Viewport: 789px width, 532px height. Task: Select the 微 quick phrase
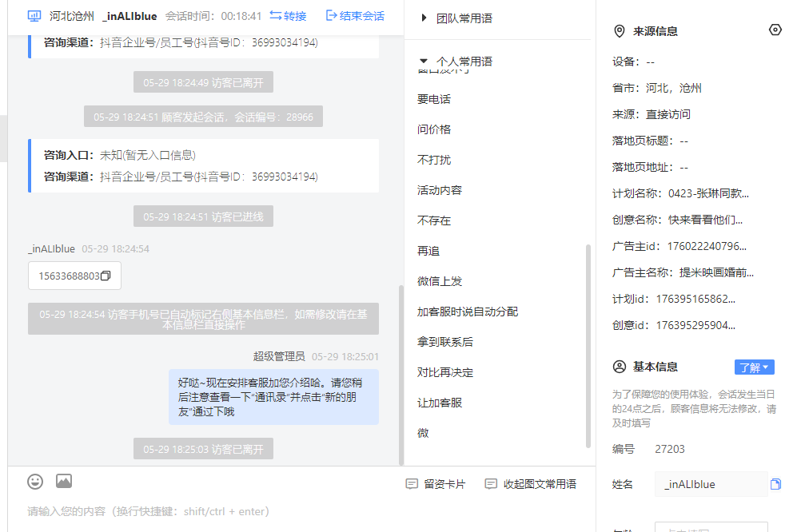pos(423,433)
